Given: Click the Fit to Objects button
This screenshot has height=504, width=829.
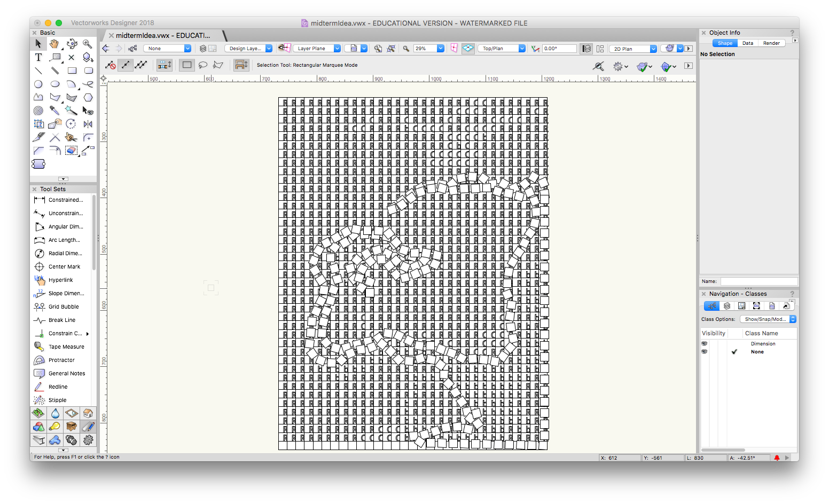Looking at the screenshot, I should point(391,49).
